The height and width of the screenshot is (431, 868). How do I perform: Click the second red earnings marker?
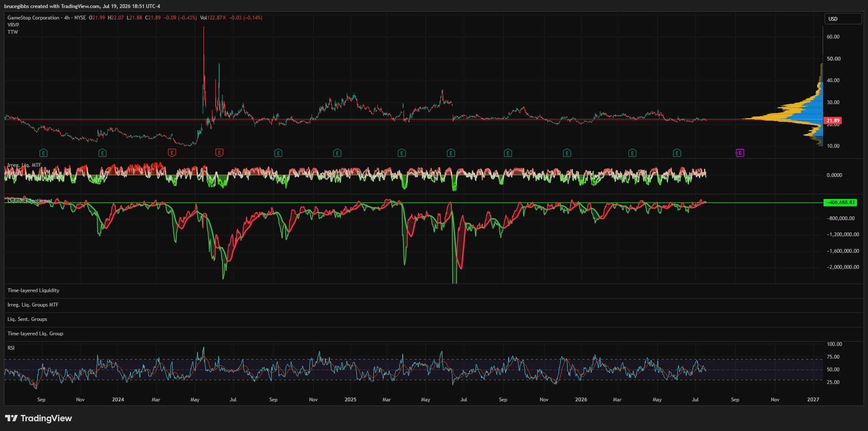[219, 153]
